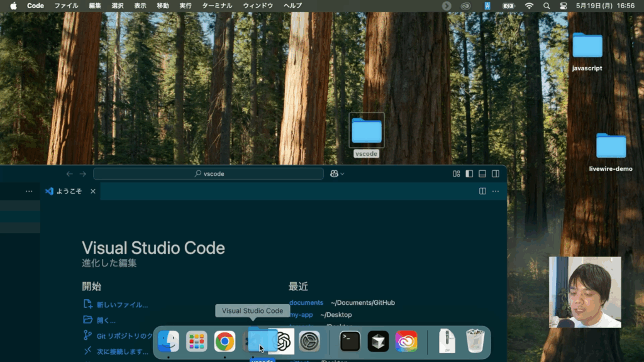Viewport: 644px width, 362px height.
Task: Toggle the bottom panel layout icon
Action: (x=482, y=174)
